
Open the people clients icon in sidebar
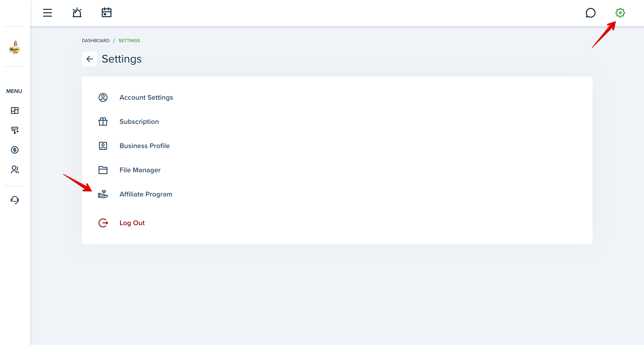[x=15, y=170]
